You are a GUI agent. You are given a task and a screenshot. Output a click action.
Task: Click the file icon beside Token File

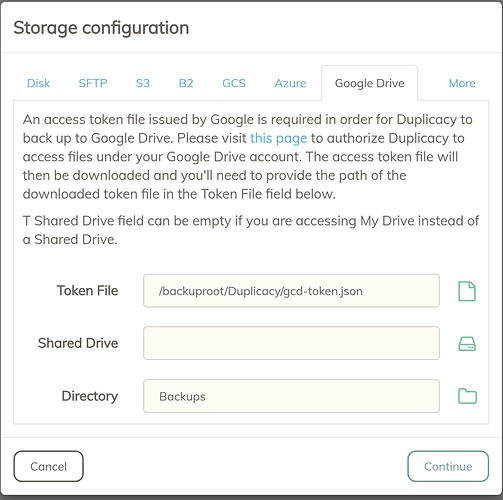tap(467, 291)
